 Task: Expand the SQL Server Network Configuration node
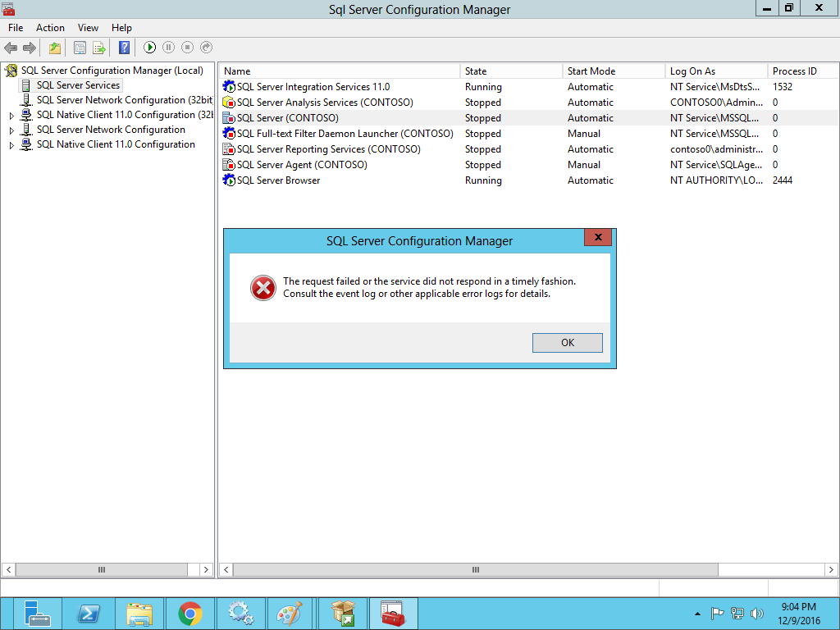pos(11,129)
